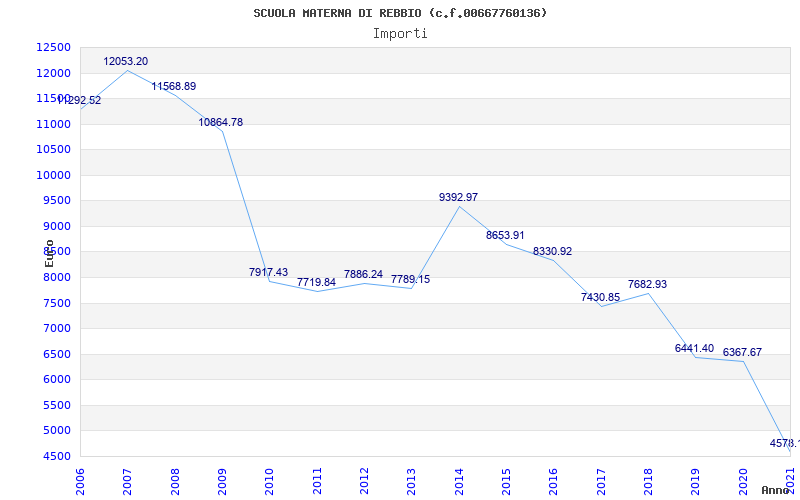Click x-axis year 2009
This screenshot has height=500, width=800.
click(x=222, y=481)
